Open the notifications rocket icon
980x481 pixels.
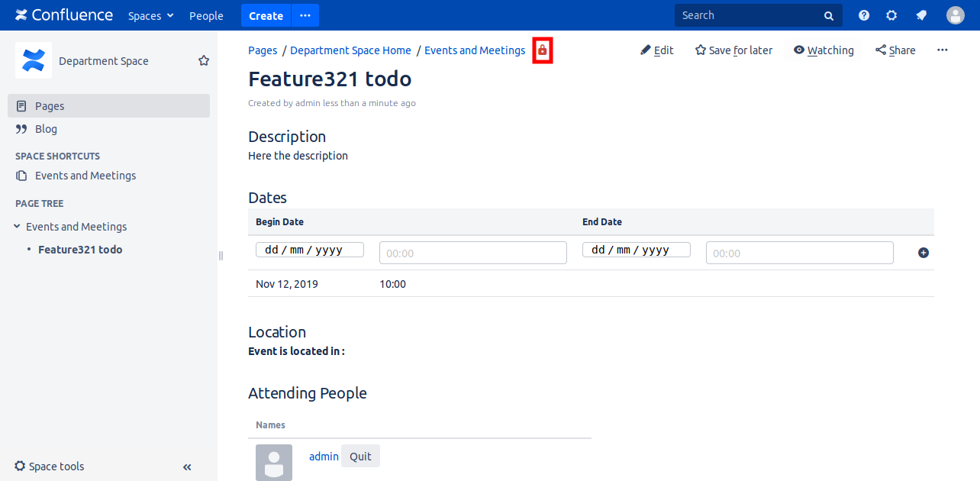click(921, 15)
